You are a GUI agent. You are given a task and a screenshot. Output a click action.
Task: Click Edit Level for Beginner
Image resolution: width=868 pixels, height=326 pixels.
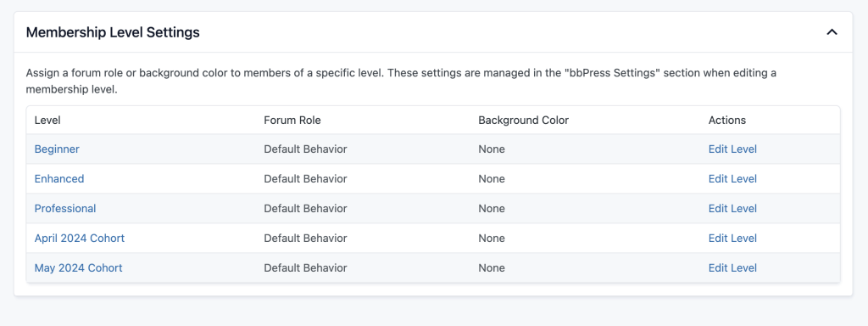[x=732, y=149]
